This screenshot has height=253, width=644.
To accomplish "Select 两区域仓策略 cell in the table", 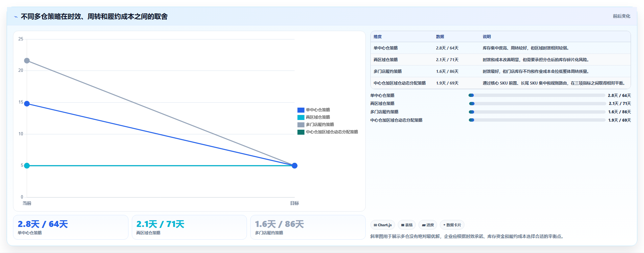I will click(385, 60).
